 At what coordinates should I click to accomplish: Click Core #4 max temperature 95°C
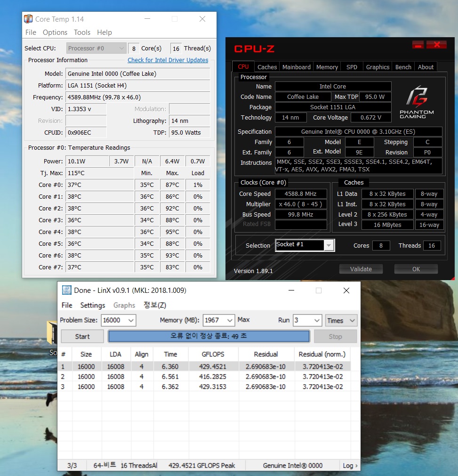click(x=172, y=232)
